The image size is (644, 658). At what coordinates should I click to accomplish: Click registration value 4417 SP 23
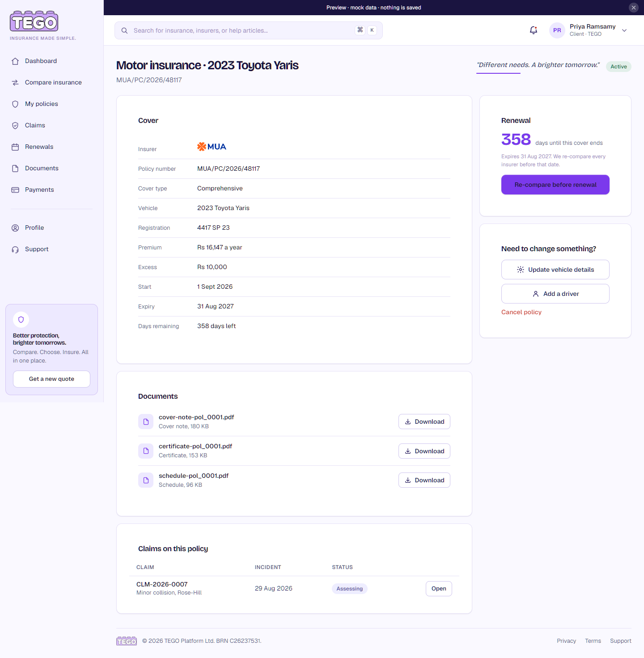pos(213,228)
